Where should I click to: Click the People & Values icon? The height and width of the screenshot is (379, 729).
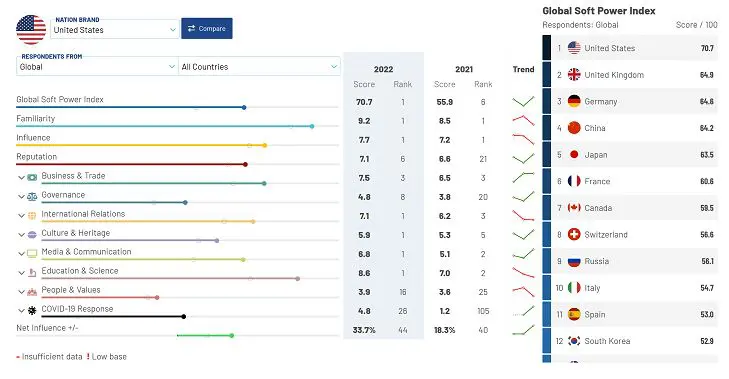tap(32, 292)
